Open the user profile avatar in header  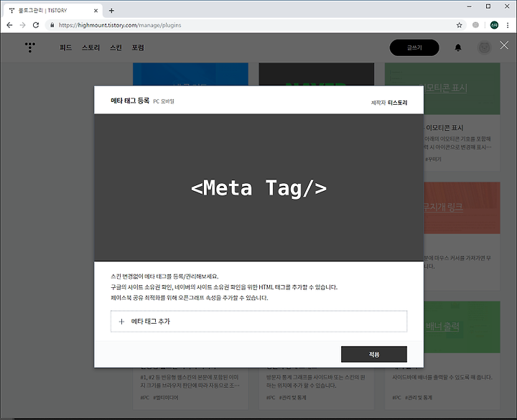pos(484,48)
